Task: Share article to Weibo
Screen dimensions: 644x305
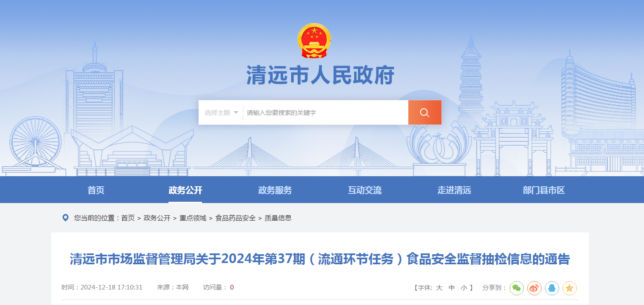Action: 534,288
